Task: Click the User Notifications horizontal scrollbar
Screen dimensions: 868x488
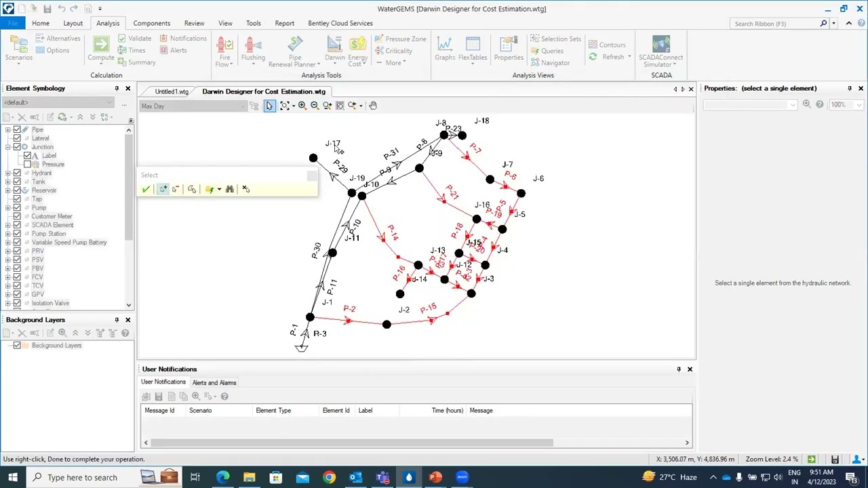Action: (352, 443)
